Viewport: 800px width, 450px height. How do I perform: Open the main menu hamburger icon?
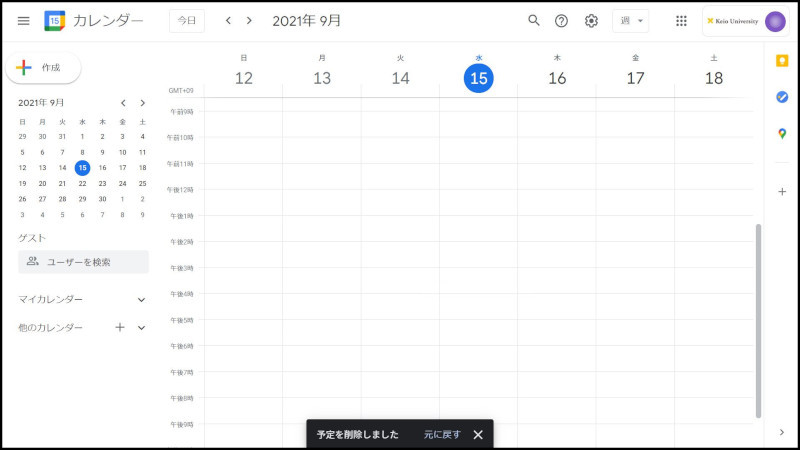tap(23, 21)
